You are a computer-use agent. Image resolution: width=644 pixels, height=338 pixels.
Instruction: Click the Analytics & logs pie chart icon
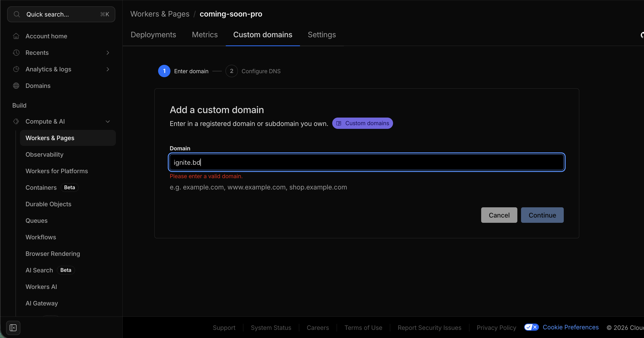point(16,69)
